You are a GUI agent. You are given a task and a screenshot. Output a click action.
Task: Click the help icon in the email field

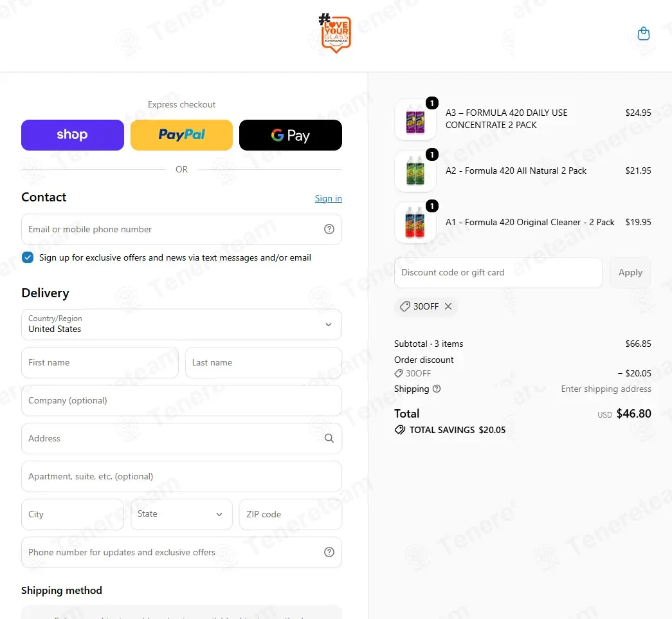point(329,229)
